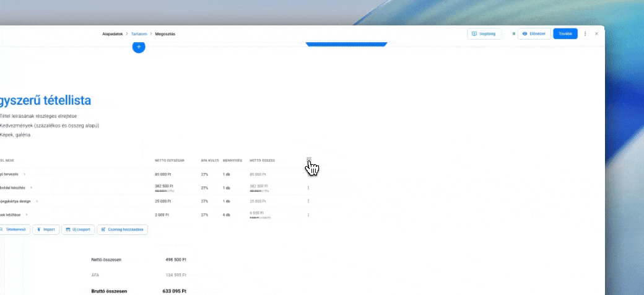This screenshot has width=644, height=295.
Task: Click the Import button
Action: click(x=46, y=229)
